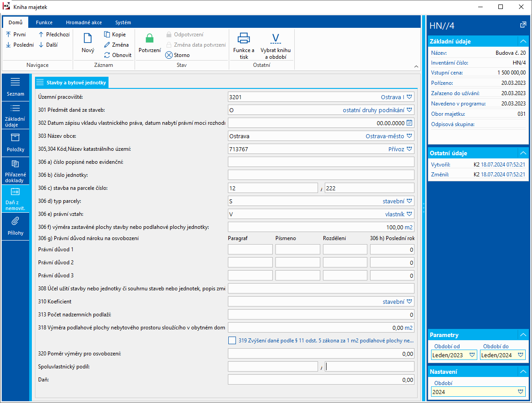Image resolution: width=532 pixels, height=403 pixels.
Task: Click the Storno cancel icon
Action: (x=169, y=55)
